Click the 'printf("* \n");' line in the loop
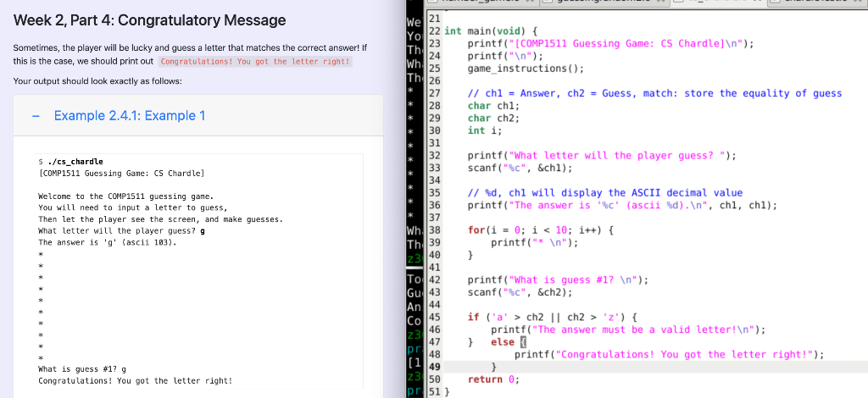Viewport: 868px width, 398px height. click(535, 243)
